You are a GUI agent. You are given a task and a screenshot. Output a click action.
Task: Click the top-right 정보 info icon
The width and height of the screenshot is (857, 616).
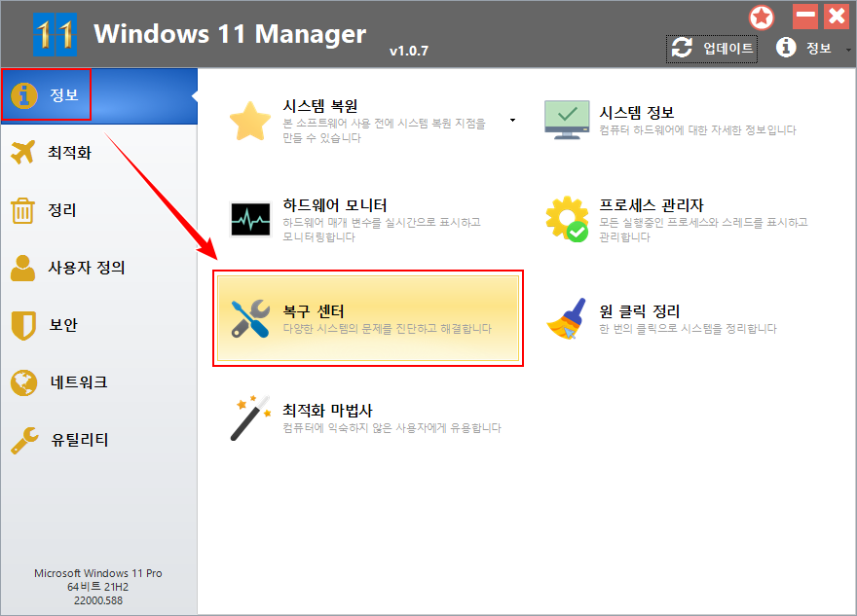(x=786, y=48)
